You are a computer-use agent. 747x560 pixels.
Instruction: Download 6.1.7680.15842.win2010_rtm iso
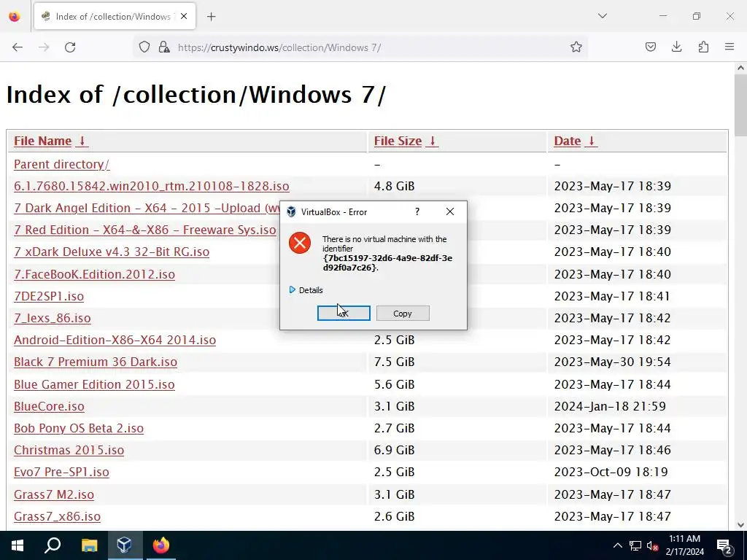[152, 186]
